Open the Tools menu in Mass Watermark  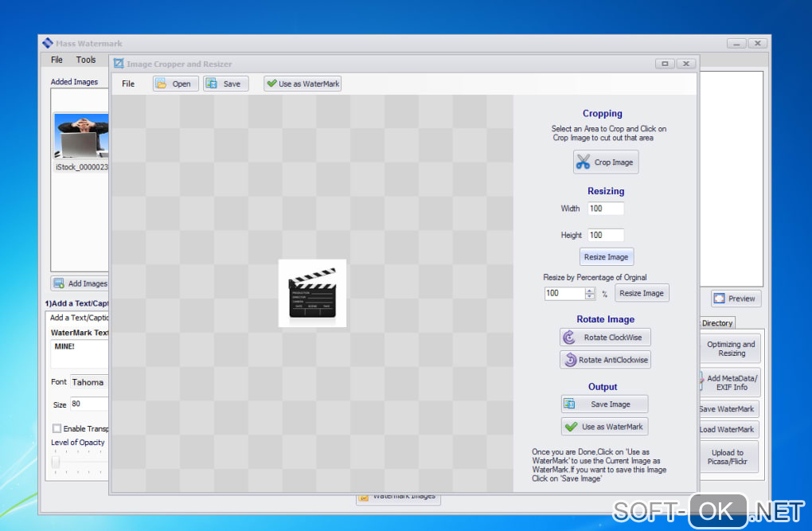(86, 60)
